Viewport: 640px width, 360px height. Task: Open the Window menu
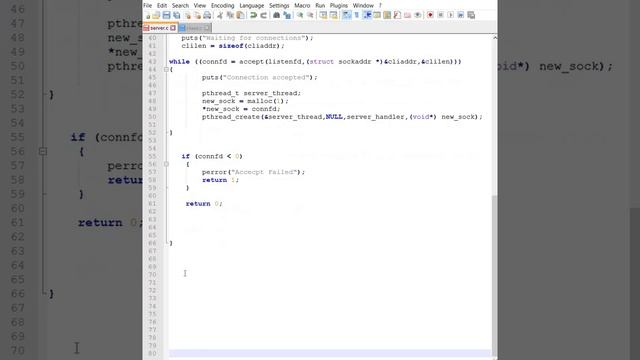point(363,5)
